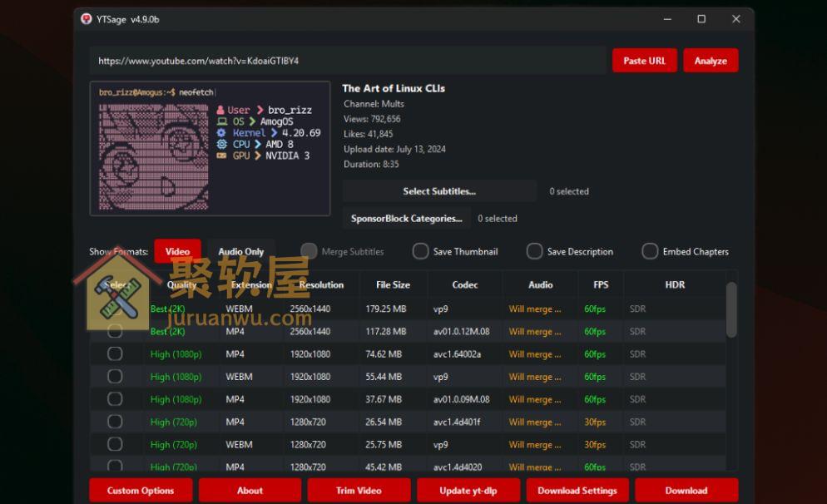This screenshot has height=504, width=827.
Task: Click the Channel: Mults text
Action: [x=374, y=104]
